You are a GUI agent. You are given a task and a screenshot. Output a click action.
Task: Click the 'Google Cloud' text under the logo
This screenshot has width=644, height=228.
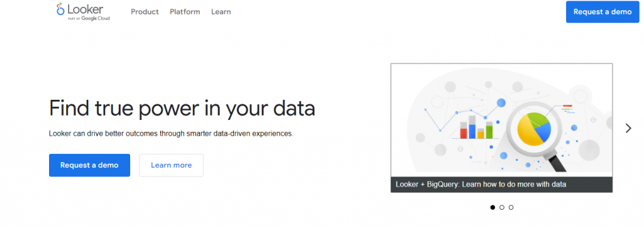pos(96,18)
